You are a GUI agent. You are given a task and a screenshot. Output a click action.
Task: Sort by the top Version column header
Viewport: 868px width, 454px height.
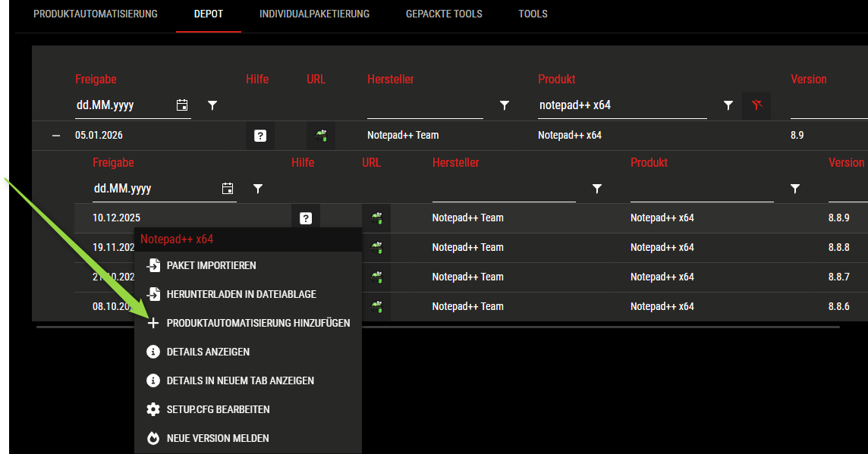808,79
